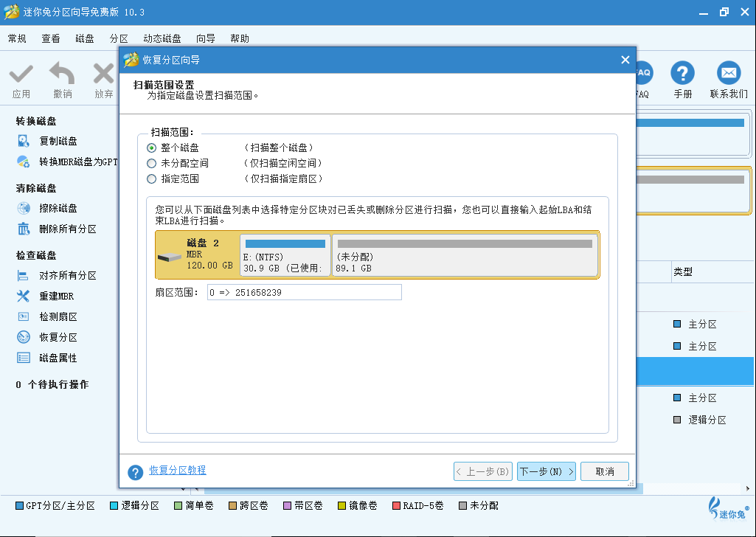Click the RAID-5 volume red legend swatch
The height and width of the screenshot is (537, 756).
click(x=396, y=506)
